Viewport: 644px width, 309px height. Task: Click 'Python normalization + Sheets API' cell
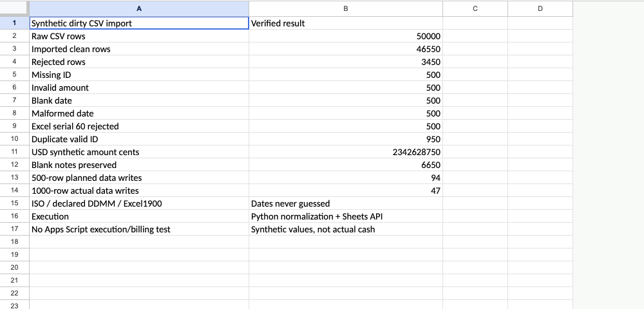[345, 216]
